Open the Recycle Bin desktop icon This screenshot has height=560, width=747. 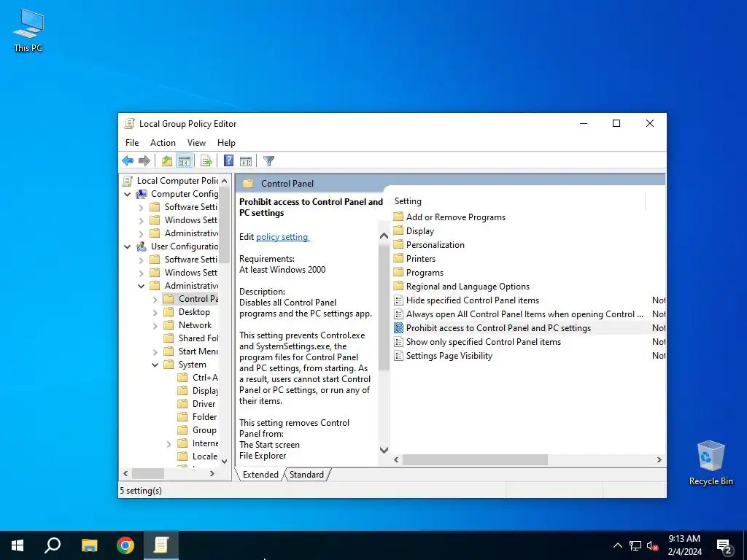click(711, 463)
